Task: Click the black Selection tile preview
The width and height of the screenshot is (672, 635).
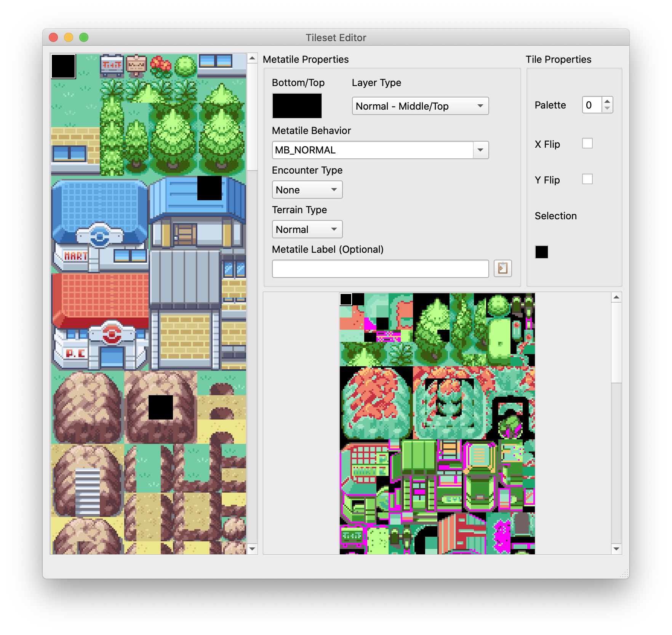Action: pos(542,252)
